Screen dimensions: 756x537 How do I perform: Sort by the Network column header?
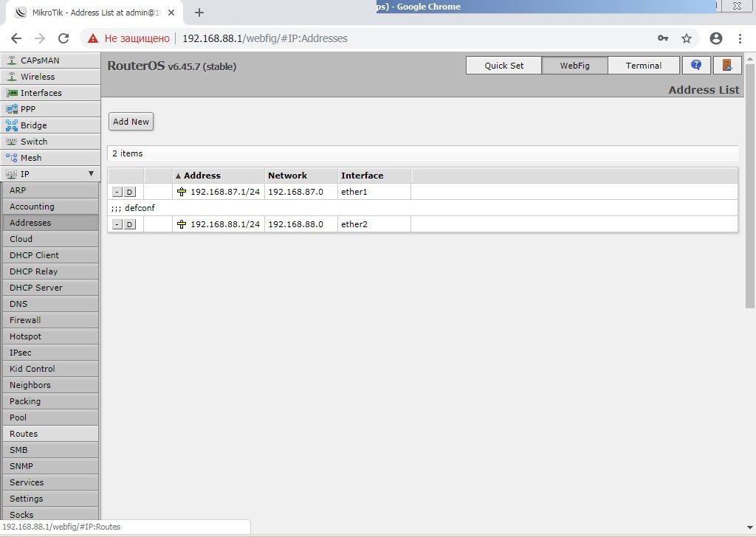tap(301, 176)
